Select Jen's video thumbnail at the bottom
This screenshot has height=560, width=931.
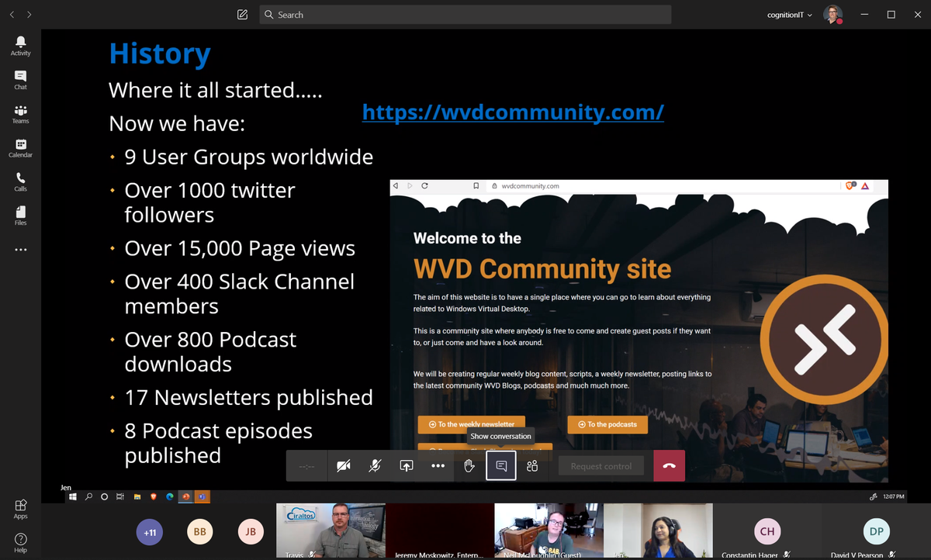(658, 531)
